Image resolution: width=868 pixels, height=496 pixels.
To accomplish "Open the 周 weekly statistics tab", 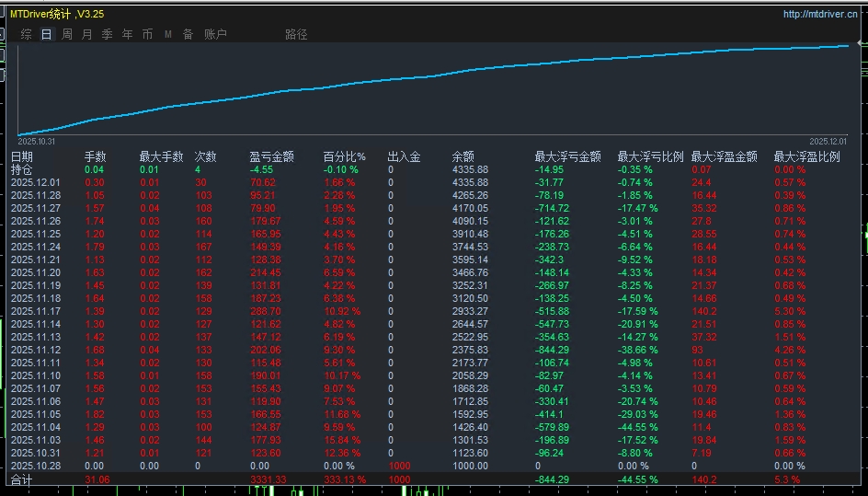I will (67, 34).
